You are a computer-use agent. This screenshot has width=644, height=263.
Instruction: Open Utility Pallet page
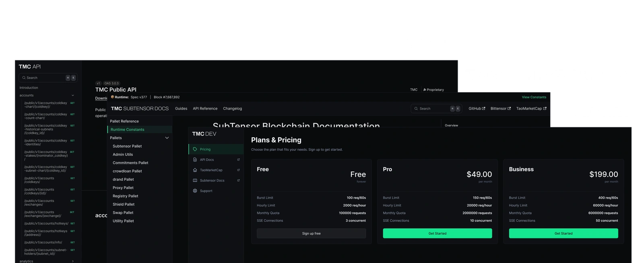123,221
